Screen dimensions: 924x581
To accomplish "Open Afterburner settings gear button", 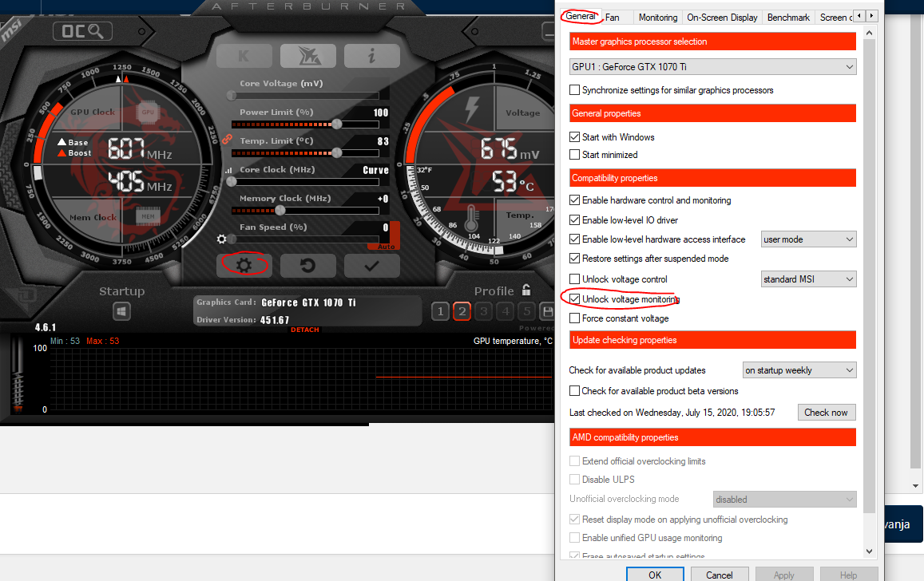I will 244,266.
